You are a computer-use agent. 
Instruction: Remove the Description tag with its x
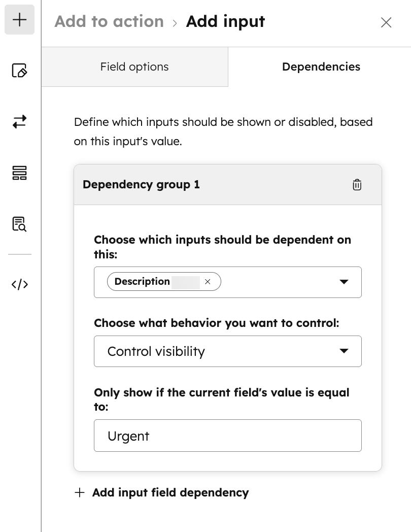[207, 282]
